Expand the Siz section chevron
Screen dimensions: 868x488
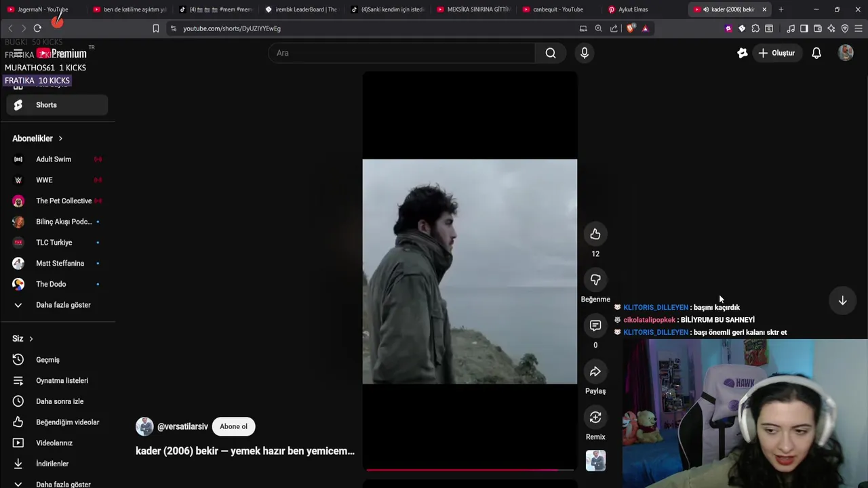pyautogui.click(x=31, y=339)
